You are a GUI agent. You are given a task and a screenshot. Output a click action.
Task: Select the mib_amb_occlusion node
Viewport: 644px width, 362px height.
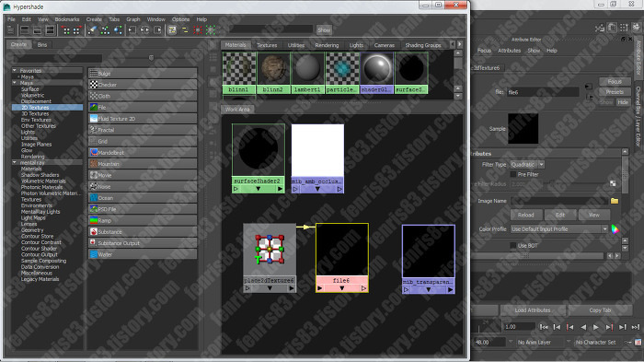(317, 158)
